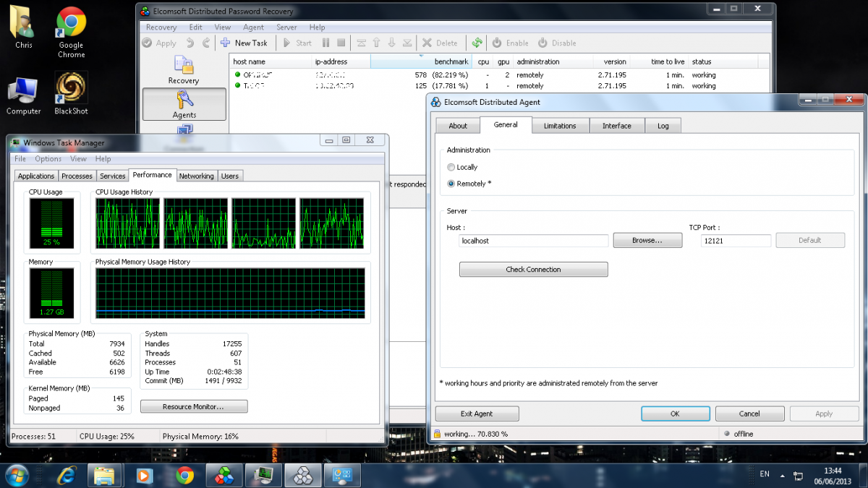This screenshot has height=488, width=868.
Task: Select the Locally administration radio button
Action: 451,167
